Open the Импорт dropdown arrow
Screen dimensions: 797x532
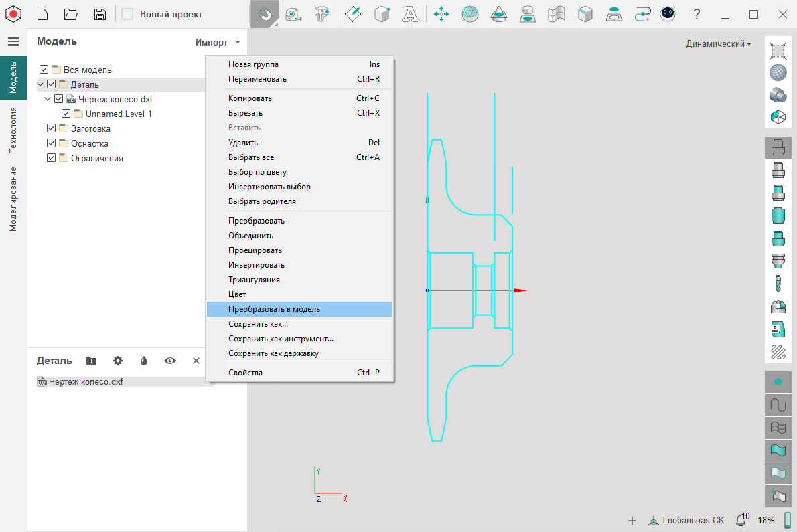pos(238,42)
